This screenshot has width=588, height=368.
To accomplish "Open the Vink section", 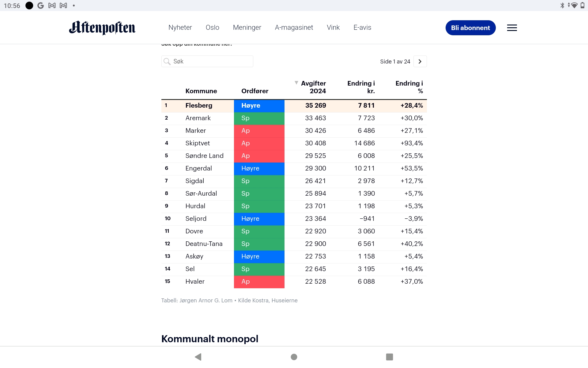I will (x=333, y=28).
